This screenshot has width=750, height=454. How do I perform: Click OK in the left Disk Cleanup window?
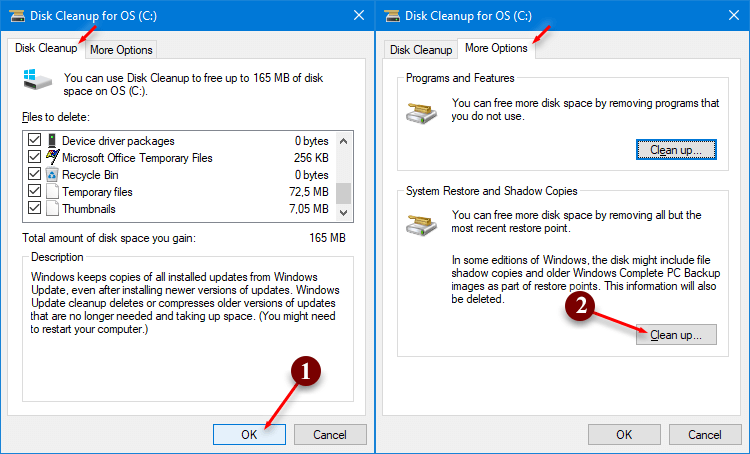pos(249,434)
